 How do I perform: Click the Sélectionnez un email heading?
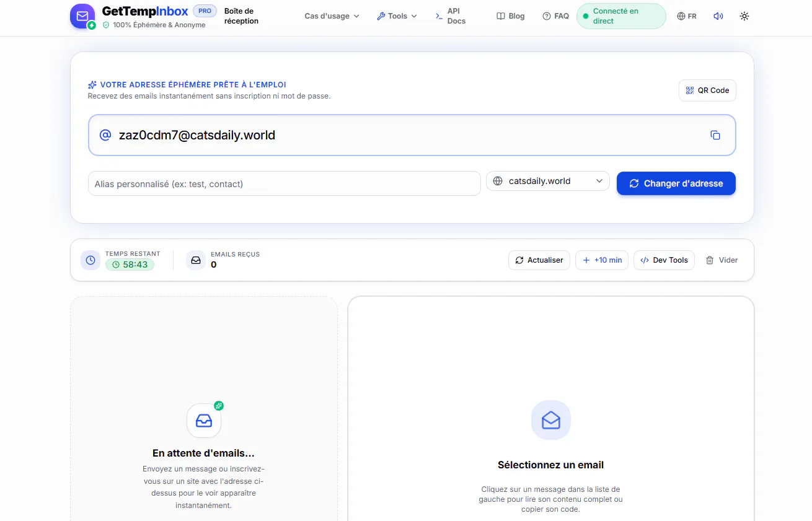[x=551, y=465]
